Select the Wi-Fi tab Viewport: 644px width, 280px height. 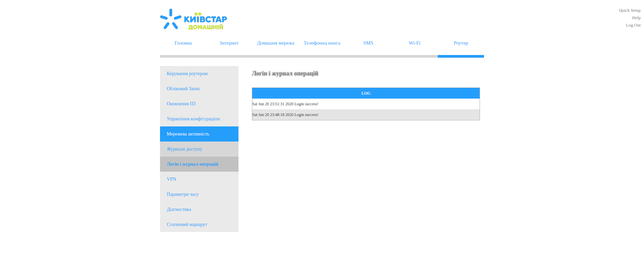click(415, 43)
